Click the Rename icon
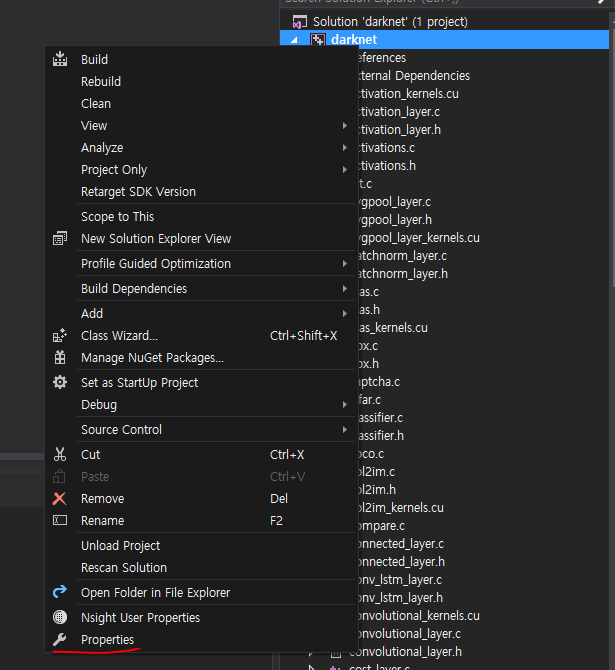The width and height of the screenshot is (615, 670). [x=60, y=520]
